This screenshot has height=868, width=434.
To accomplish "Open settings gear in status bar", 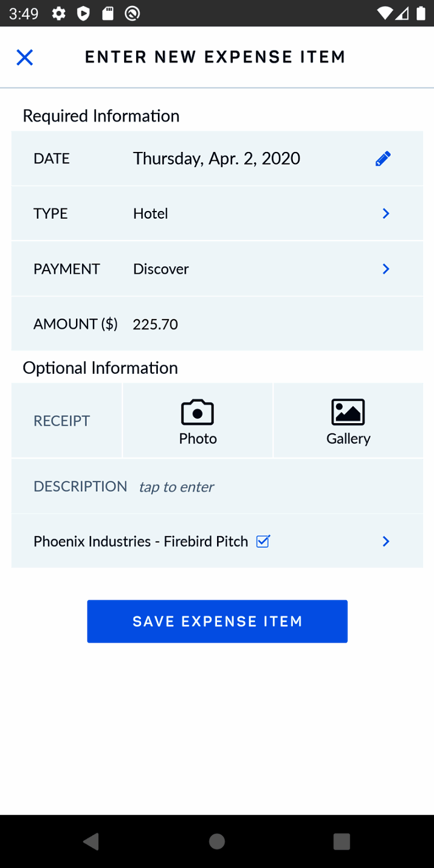I will pyautogui.click(x=58, y=13).
